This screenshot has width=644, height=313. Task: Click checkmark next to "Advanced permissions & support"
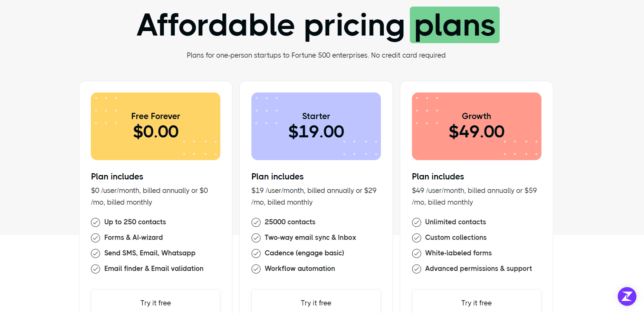click(x=416, y=269)
